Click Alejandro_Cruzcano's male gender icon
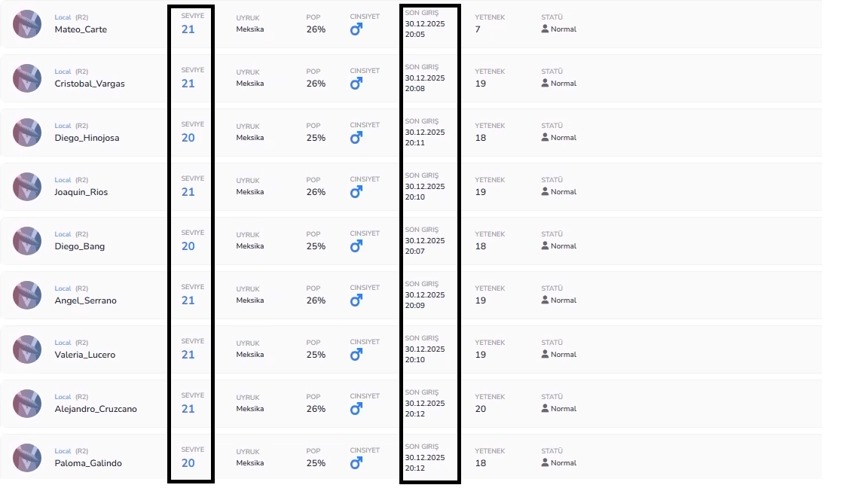Image resolution: width=868 pixels, height=488 pixels. 356,408
